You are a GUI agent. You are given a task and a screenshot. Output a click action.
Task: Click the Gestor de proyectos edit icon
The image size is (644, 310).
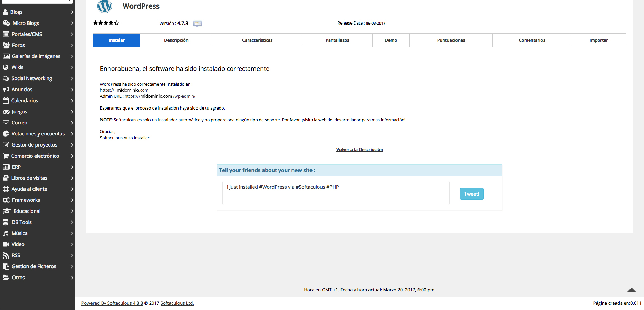click(6, 145)
